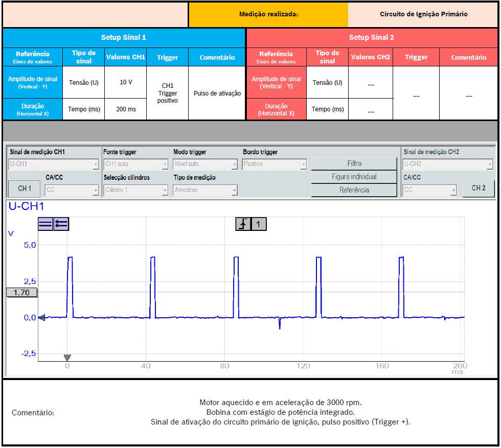
Task: Click the Referência button
Action: pyautogui.click(x=354, y=190)
